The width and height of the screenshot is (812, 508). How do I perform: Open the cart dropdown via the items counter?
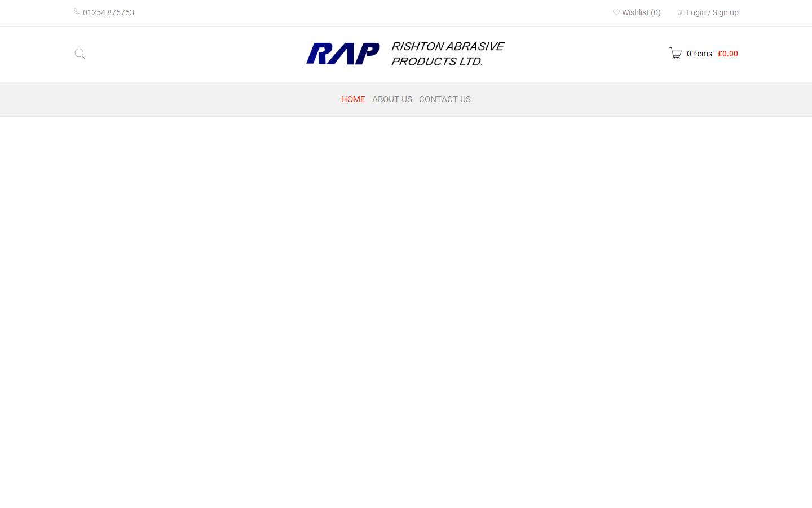click(700, 54)
